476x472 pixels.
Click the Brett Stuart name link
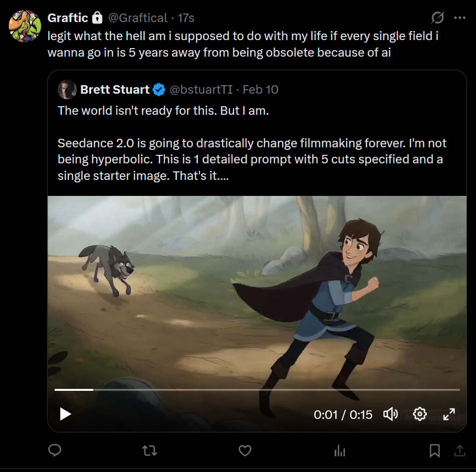(115, 90)
